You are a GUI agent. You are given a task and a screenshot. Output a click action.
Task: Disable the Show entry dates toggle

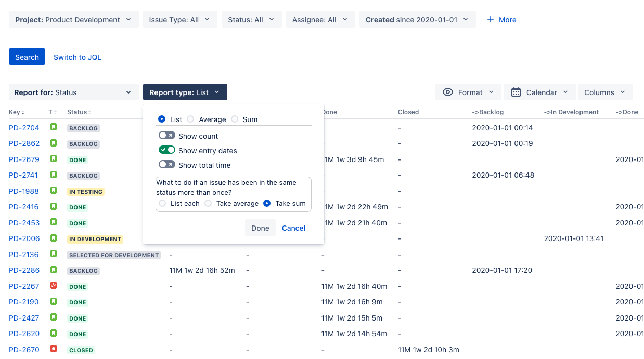pos(166,150)
